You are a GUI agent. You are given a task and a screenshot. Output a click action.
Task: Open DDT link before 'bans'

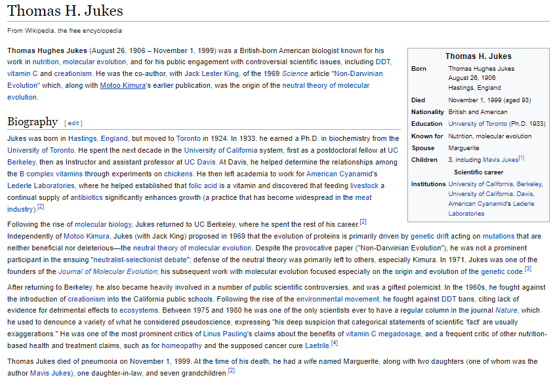(x=449, y=300)
